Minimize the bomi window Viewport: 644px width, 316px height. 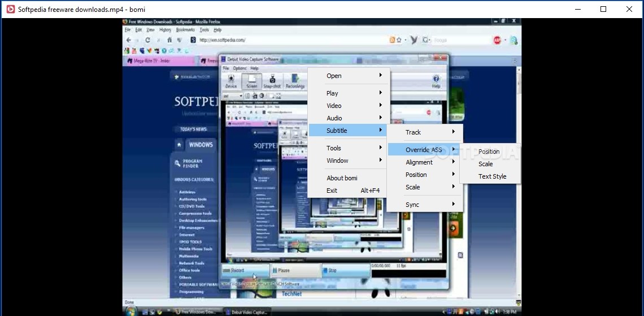coord(577,9)
